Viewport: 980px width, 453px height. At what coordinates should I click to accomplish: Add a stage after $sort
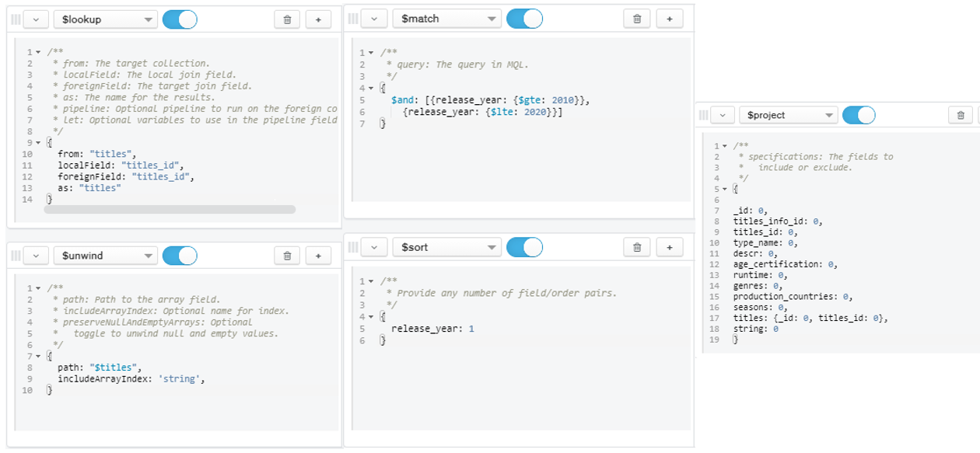point(669,247)
